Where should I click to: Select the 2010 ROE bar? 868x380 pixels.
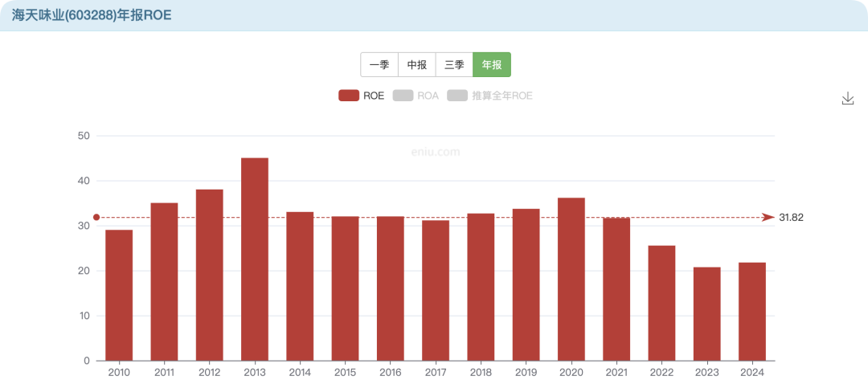[119, 295]
